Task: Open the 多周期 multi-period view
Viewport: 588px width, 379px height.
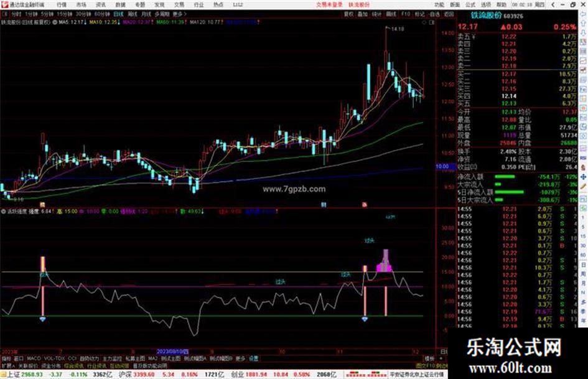Action: (x=162, y=14)
